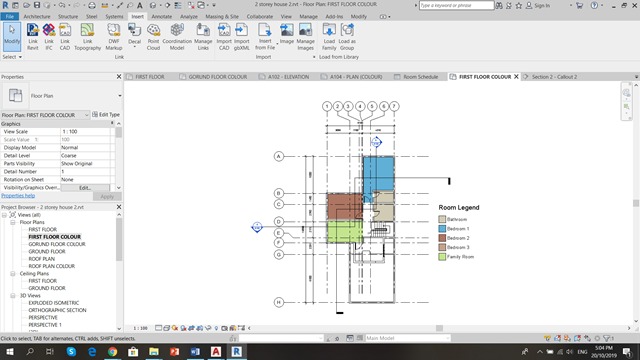Click the Image import tool
640x360 pixels.
pyautogui.click(x=287, y=34)
